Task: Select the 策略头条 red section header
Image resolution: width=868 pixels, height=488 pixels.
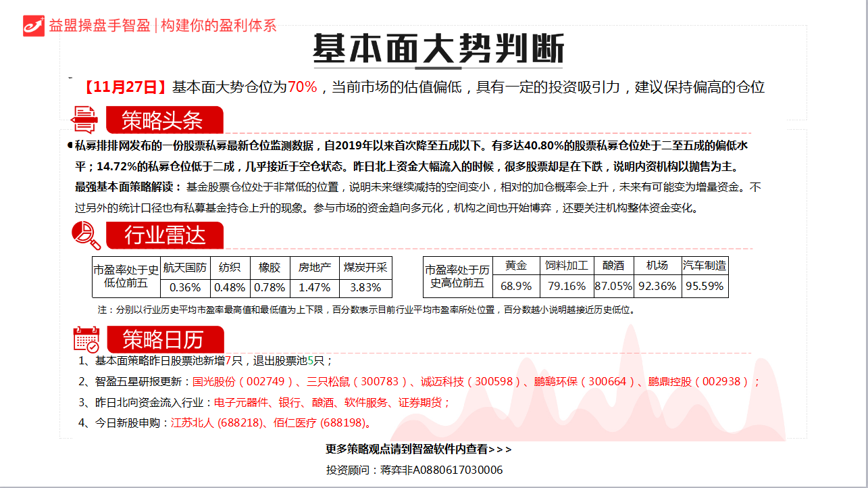Action: click(x=163, y=121)
